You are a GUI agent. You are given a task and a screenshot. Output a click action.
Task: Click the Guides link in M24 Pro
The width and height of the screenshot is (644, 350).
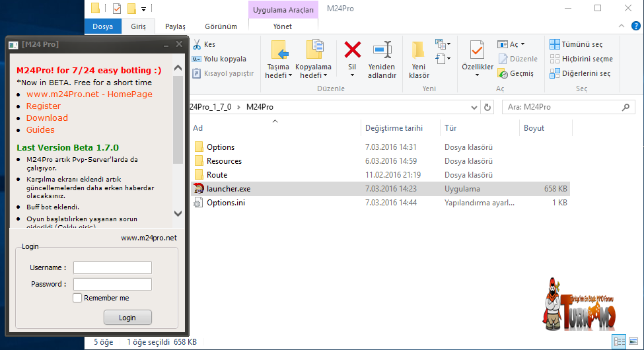coord(40,130)
